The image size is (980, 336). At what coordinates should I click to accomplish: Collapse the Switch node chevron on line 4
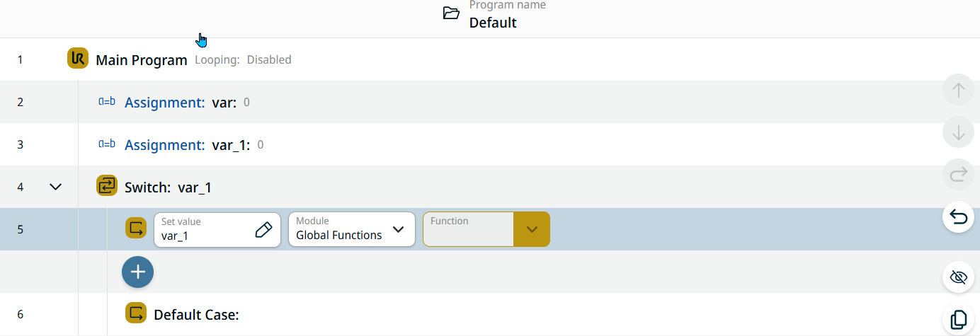point(56,187)
